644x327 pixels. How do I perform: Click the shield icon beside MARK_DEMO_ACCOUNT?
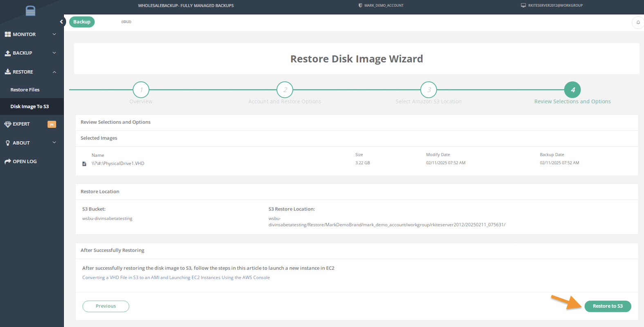[x=360, y=5]
